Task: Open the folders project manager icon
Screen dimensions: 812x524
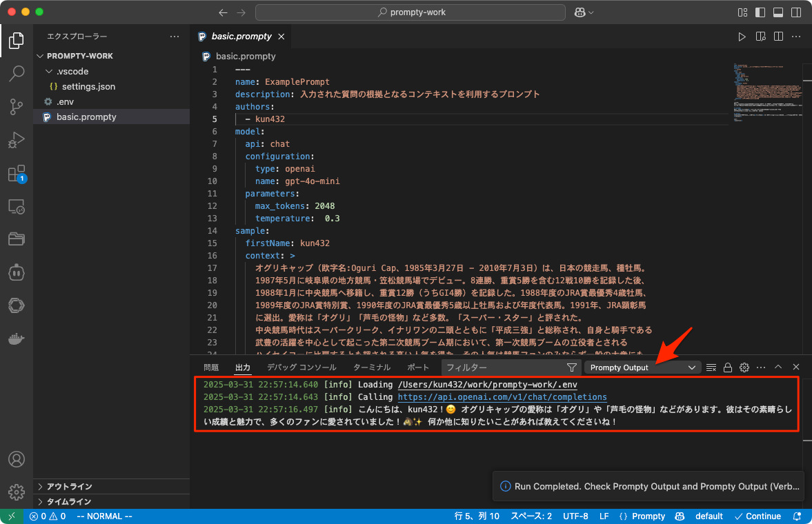Action: click(x=16, y=239)
